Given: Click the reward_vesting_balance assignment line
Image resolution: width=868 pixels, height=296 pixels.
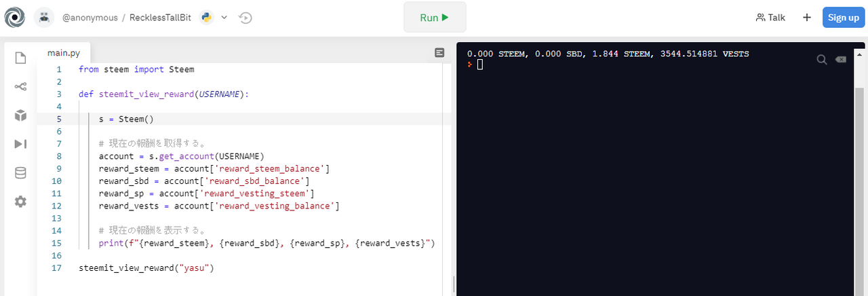Looking at the screenshot, I should [x=219, y=206].
